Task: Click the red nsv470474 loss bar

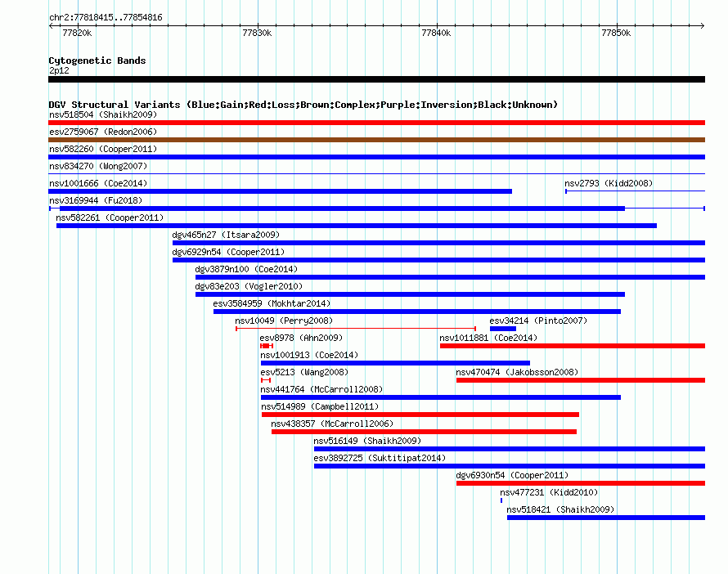Action: pos(581,380)
